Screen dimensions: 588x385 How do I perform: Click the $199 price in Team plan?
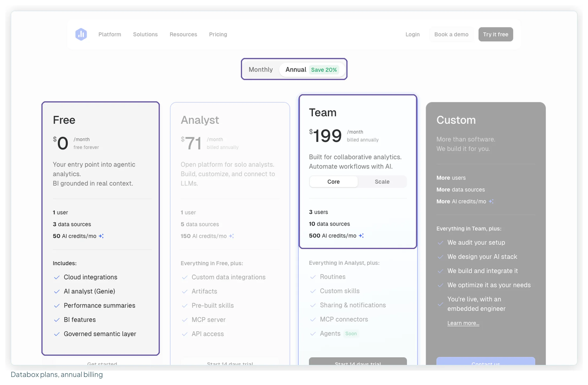[325, 136]
